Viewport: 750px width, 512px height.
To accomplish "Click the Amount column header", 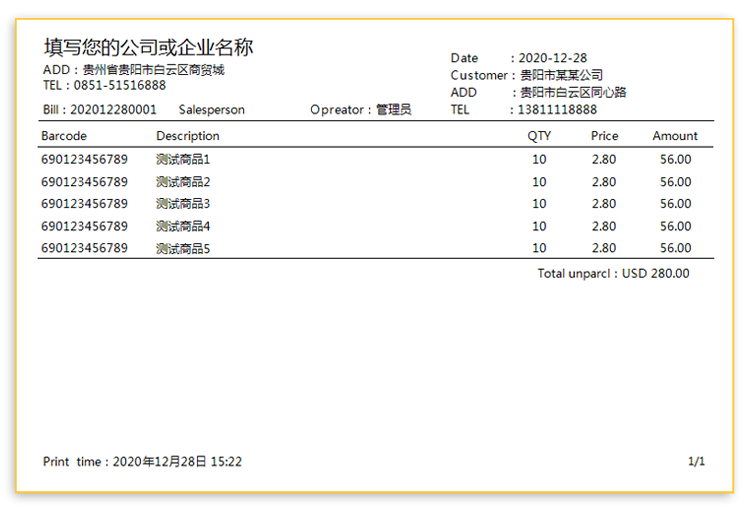I will click(675, 136).
